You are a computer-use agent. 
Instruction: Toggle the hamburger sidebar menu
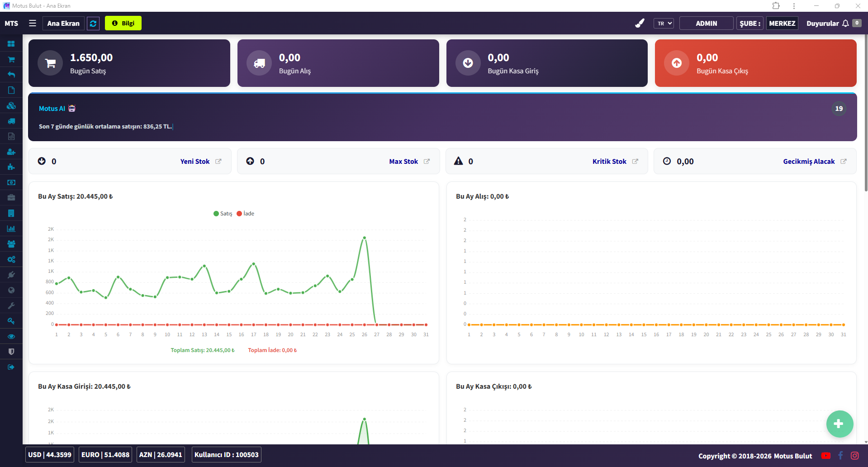click(x=33, y=23)
